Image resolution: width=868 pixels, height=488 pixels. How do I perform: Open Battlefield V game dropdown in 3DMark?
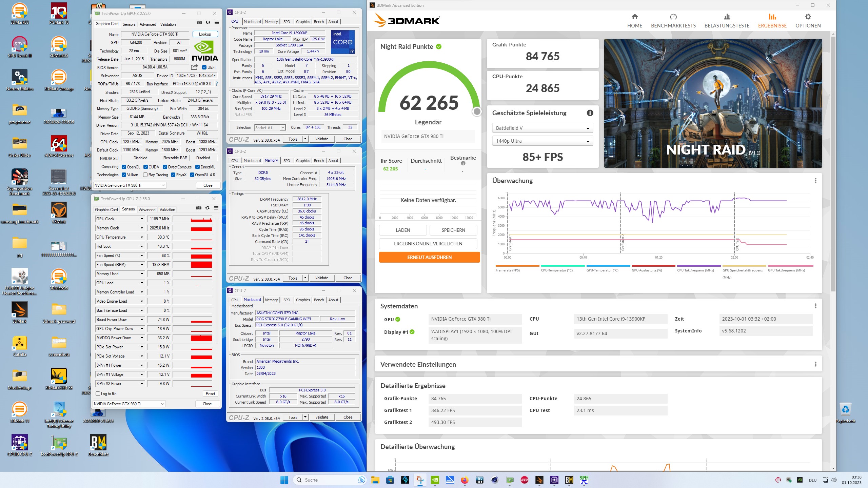(542, 128)
